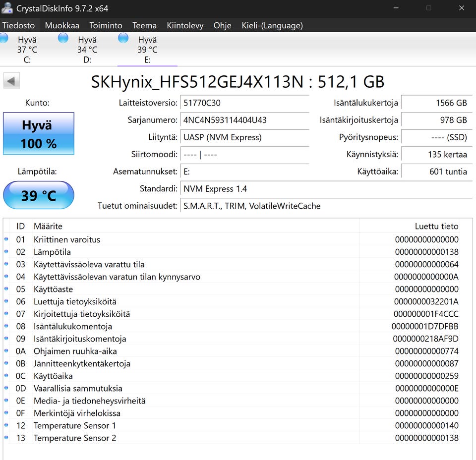Image resolution: width=476 pixels, height=460 pixels.
Task: Switch to the C: drive tab
Action: click(27, 50)
